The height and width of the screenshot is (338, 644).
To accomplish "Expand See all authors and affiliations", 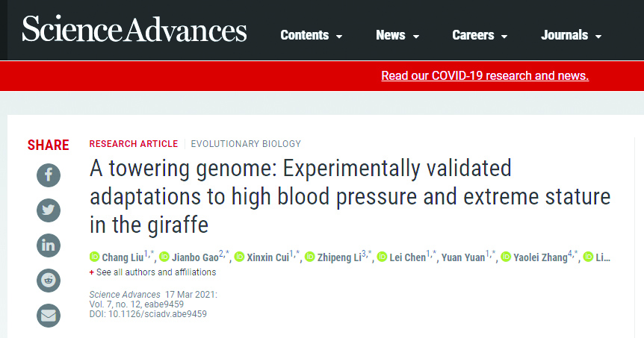I will [x=153, y=272].
